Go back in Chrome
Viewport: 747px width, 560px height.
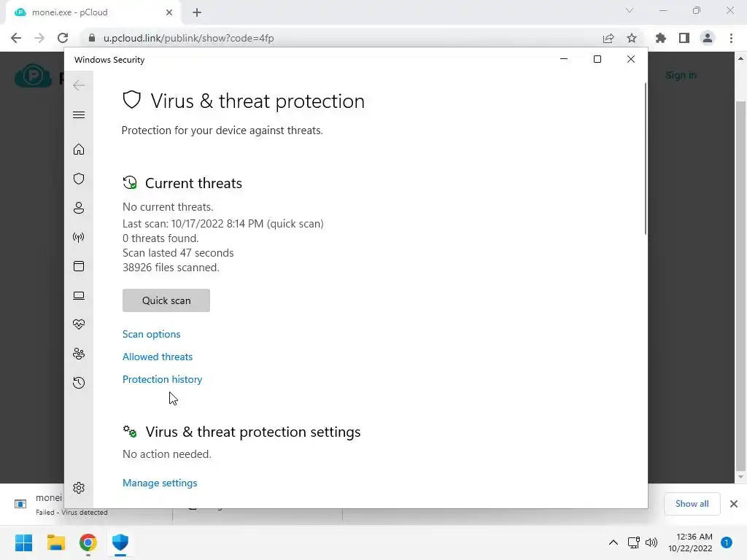pos(16,38)
